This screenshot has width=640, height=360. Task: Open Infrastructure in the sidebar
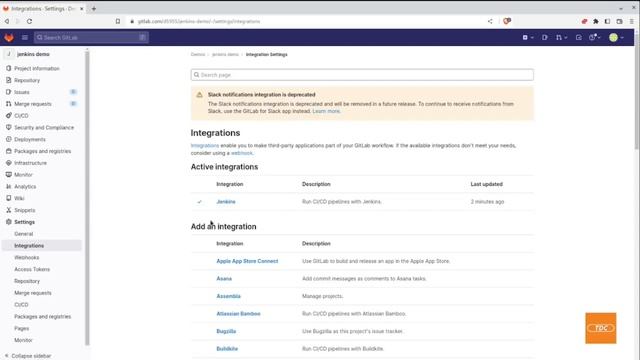(x=30, y=163)
